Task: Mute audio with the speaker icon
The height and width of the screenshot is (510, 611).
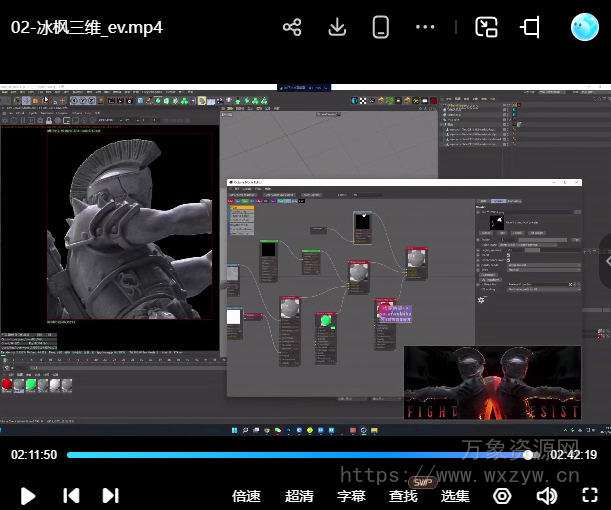Action: coord(546,496)
